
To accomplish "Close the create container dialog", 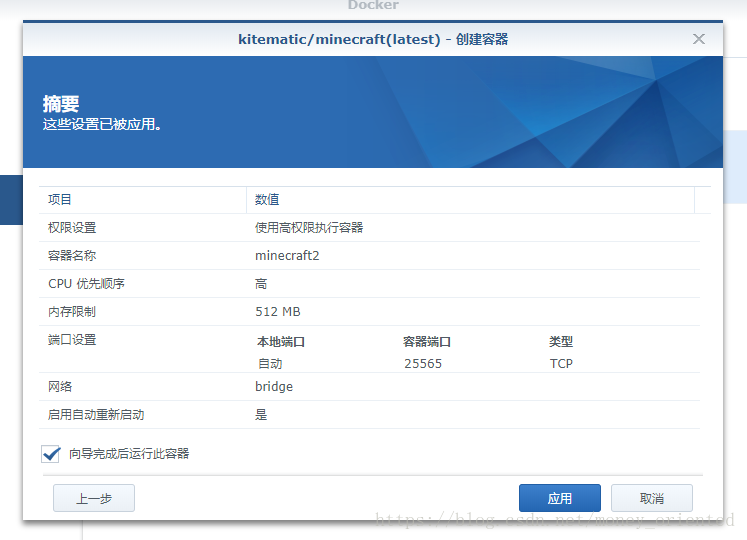I will pos(698,39).
